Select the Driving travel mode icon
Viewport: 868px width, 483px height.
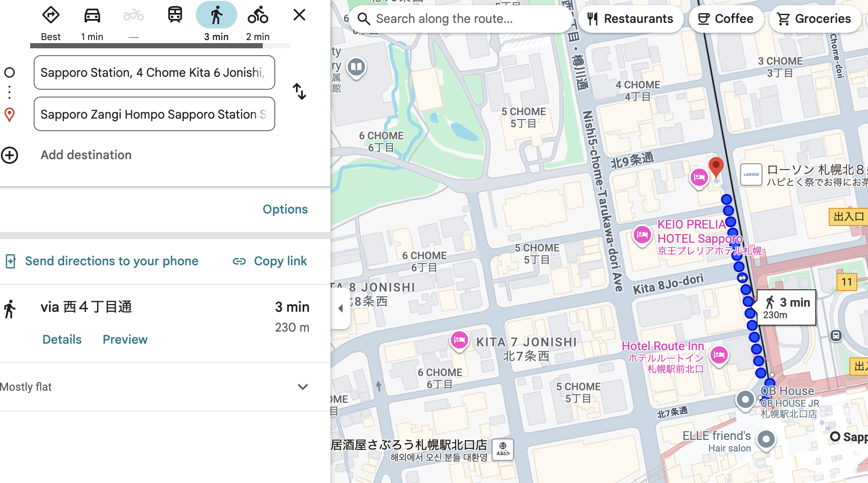pos(92,16)
